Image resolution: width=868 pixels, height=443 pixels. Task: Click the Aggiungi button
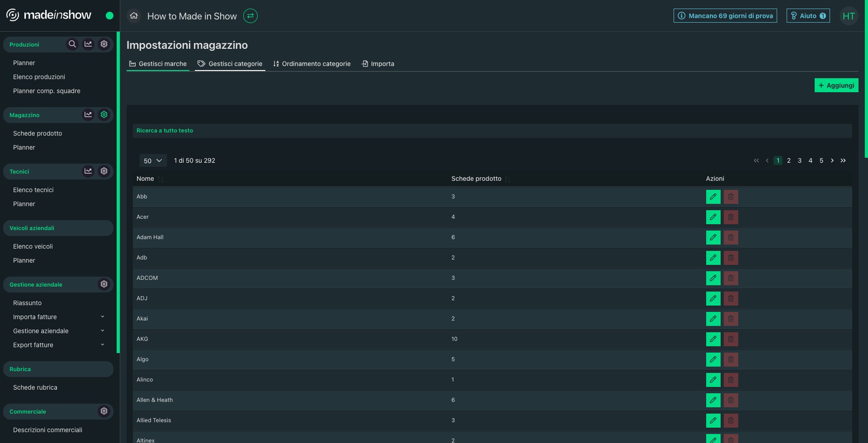click(836, 85)
